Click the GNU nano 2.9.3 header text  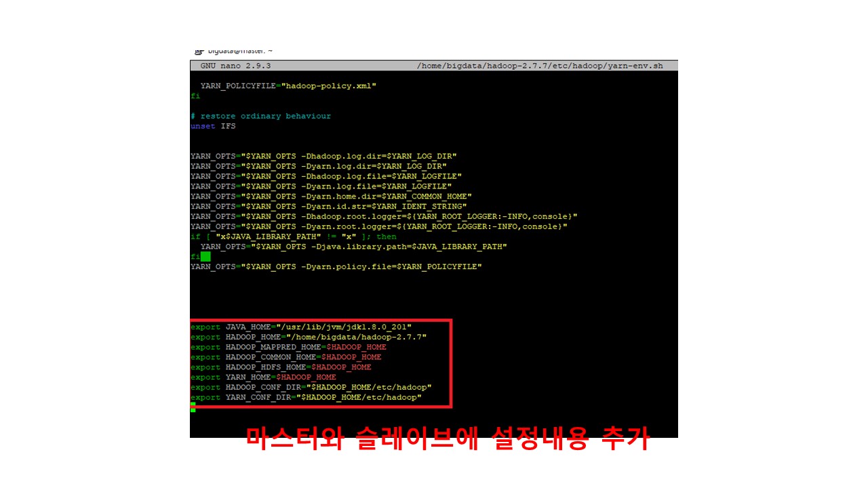point(235,66)
